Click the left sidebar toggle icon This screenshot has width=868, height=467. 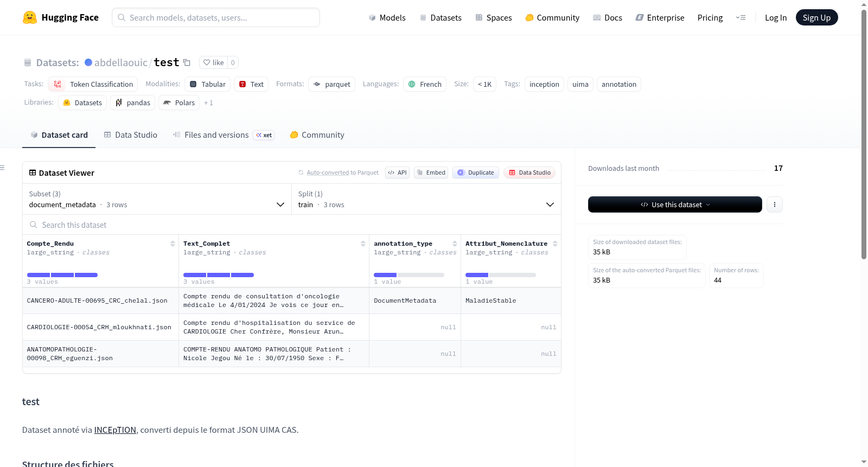pyautogui.click(x=2, y=168)
